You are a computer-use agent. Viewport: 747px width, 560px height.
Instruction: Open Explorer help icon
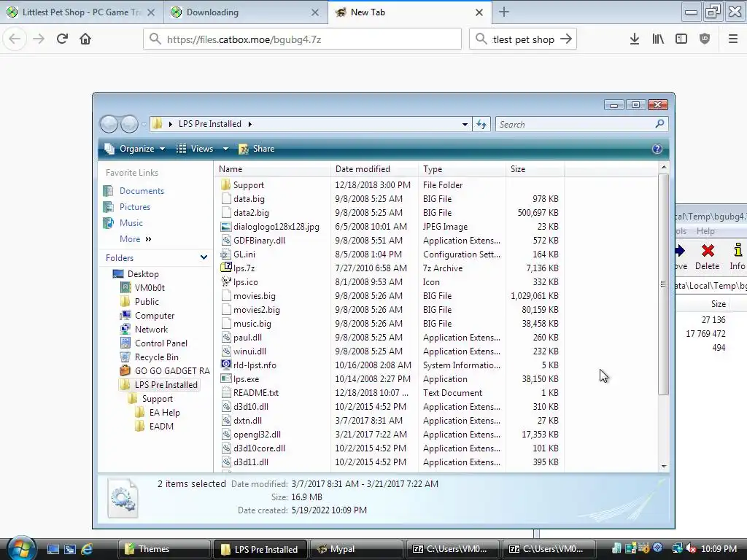pyautogui.click(x=657, y=149)
